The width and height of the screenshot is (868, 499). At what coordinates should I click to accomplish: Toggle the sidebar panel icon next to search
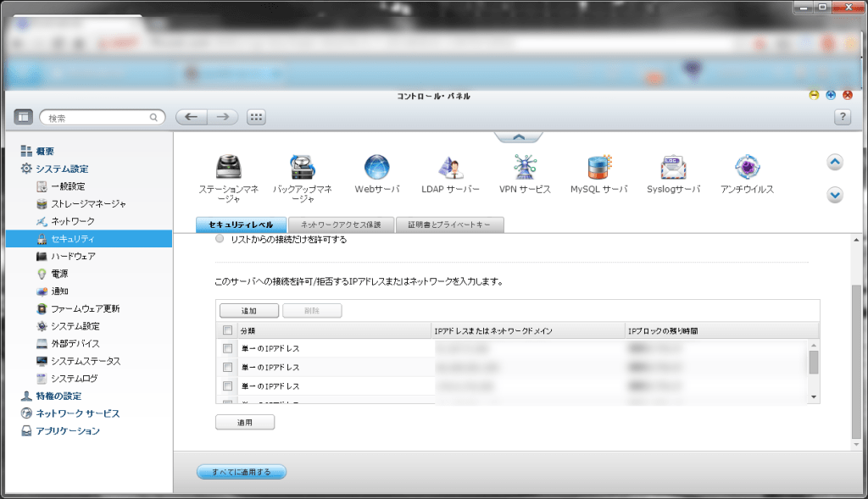point(23,117)
